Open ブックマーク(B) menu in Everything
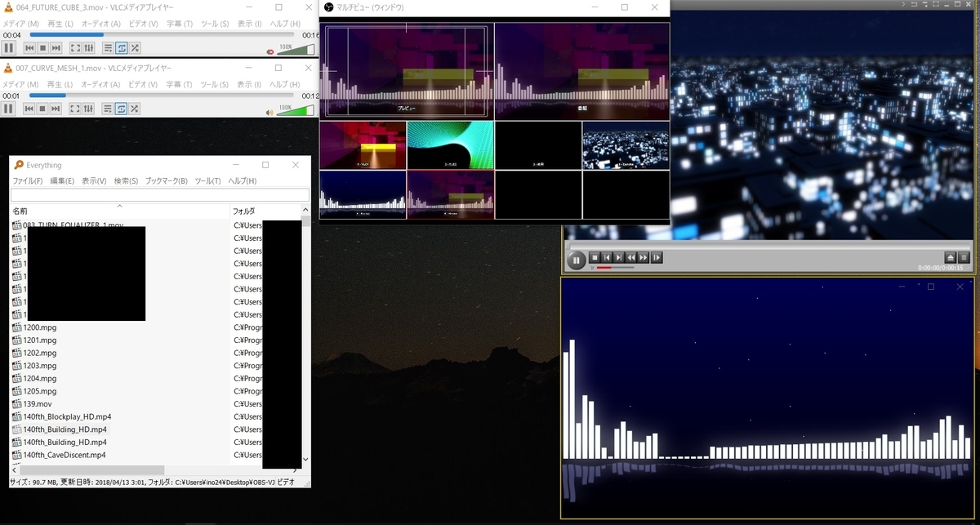The height and width of the screenshot is (525, 980). tap(167, 180)
